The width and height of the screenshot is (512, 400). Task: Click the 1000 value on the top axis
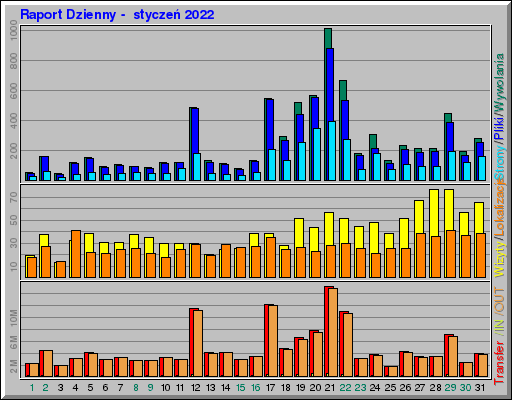click(14, 30)
